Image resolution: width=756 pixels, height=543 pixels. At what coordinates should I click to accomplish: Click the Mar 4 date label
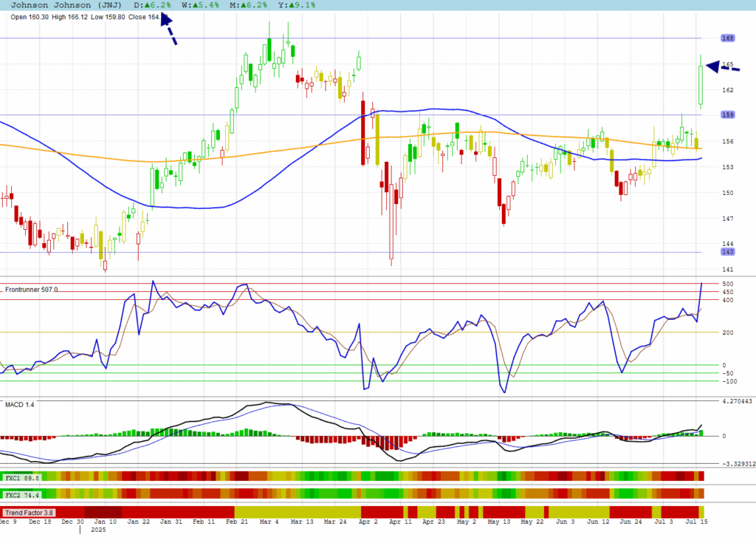(x=269, y=522)
